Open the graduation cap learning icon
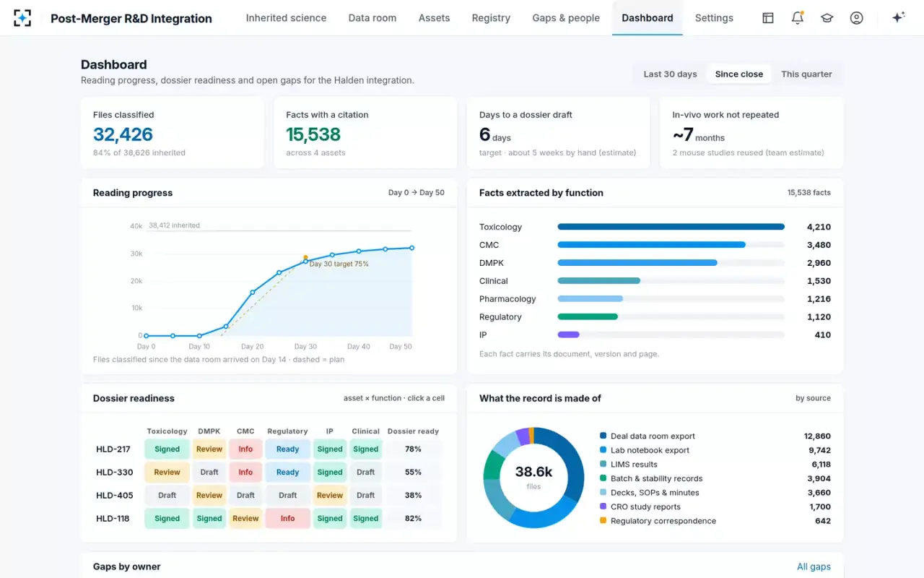Screen dimensions: 924x578 tap(827, 18)
